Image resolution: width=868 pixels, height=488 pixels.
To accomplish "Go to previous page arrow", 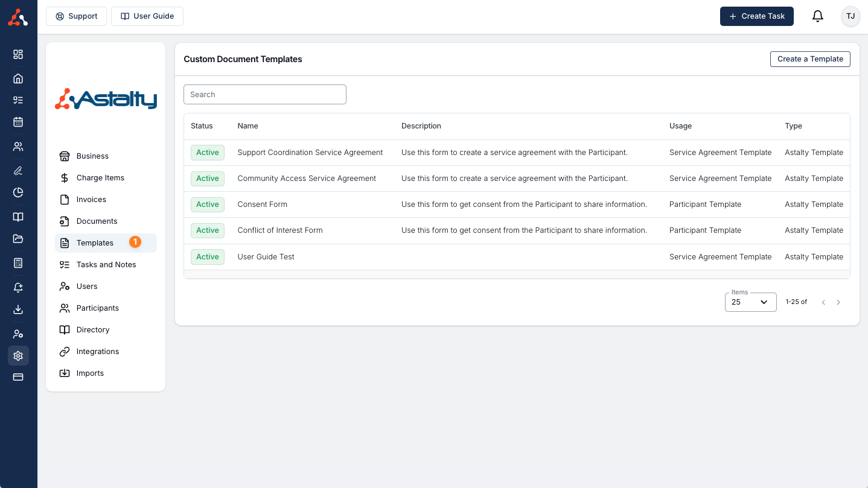I will tap(823, 302).
